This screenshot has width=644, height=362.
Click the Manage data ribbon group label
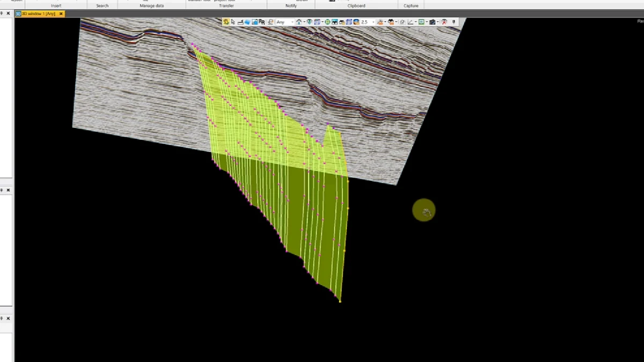tap(152, 6)
